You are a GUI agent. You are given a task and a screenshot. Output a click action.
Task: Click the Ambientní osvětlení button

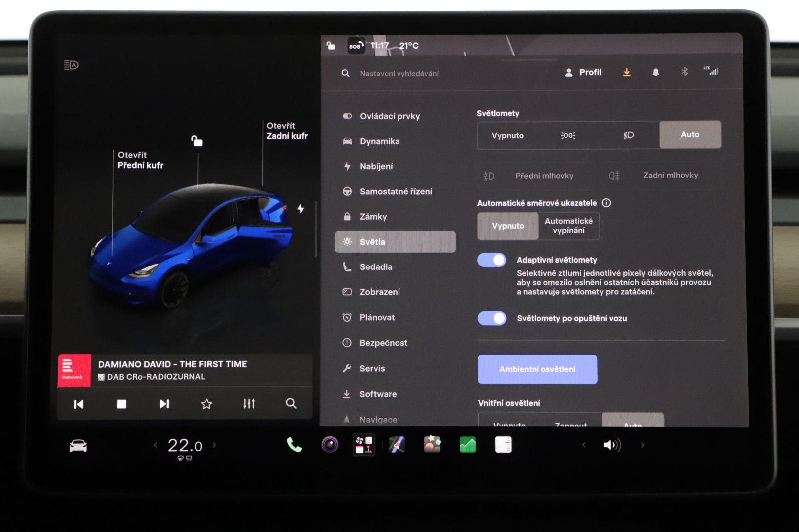(537, 369)
